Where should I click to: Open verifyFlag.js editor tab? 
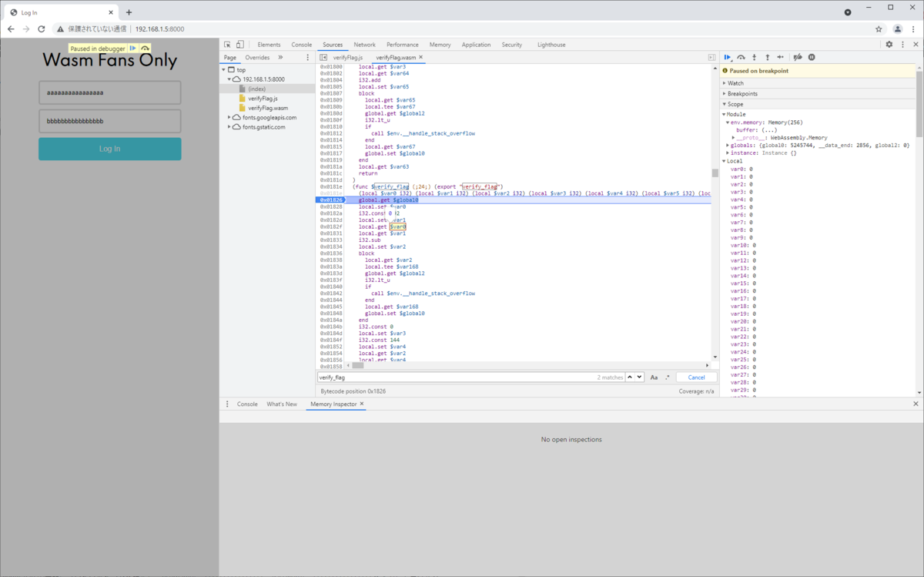(347, 57)
